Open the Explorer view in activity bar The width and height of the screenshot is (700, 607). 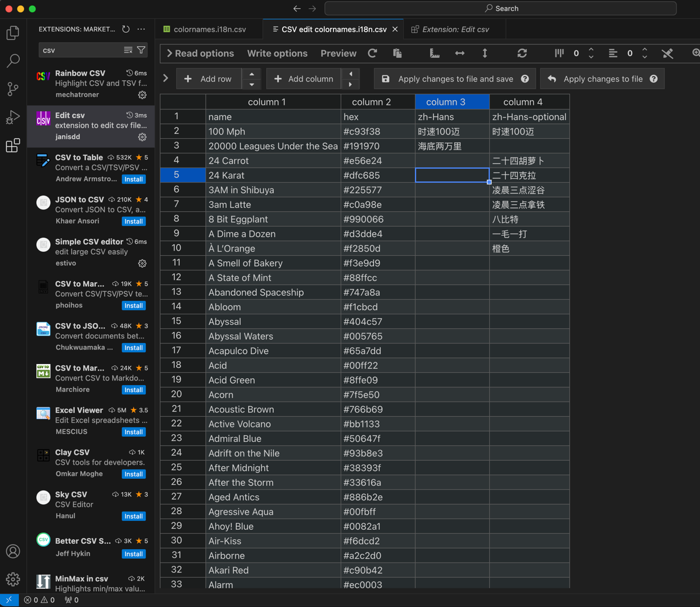click(x=13, y=33)
